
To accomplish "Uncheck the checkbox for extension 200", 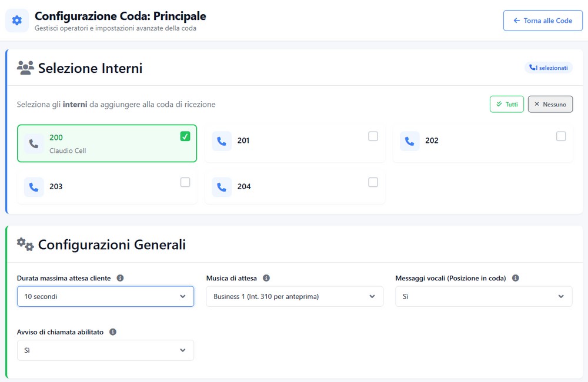I will click(x=185, y=136).
